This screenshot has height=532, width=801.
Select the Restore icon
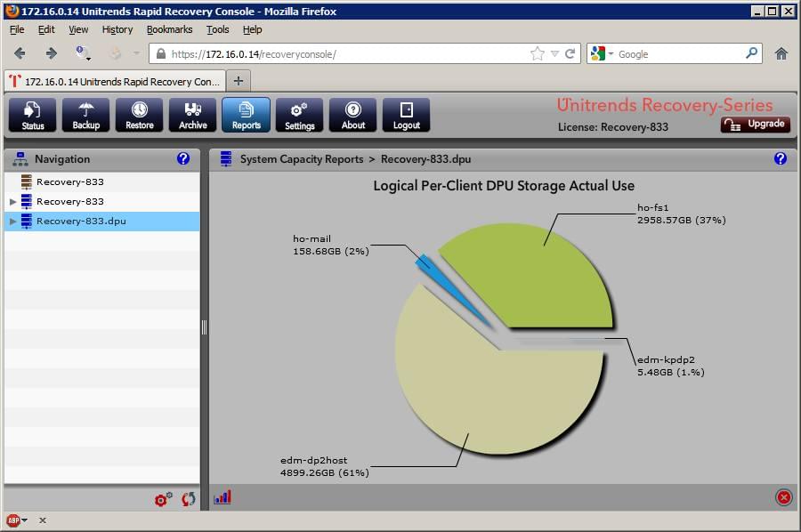point(139,115)
